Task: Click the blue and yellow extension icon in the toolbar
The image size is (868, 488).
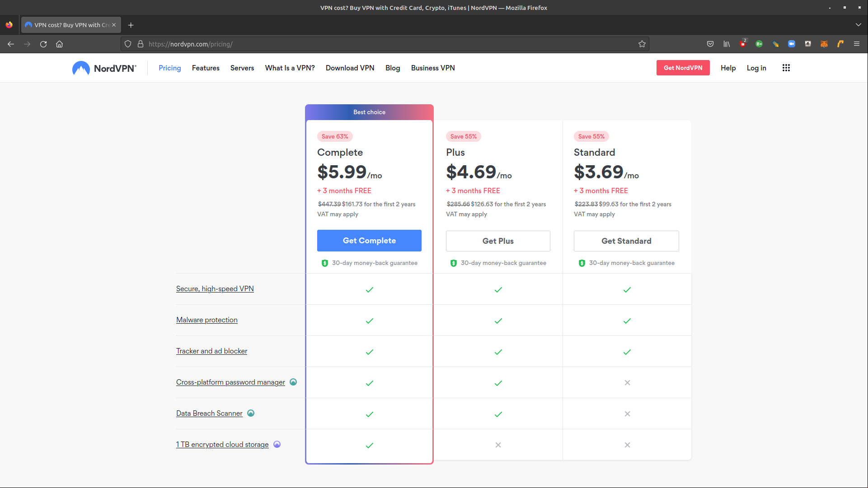Action: point(775,44)
